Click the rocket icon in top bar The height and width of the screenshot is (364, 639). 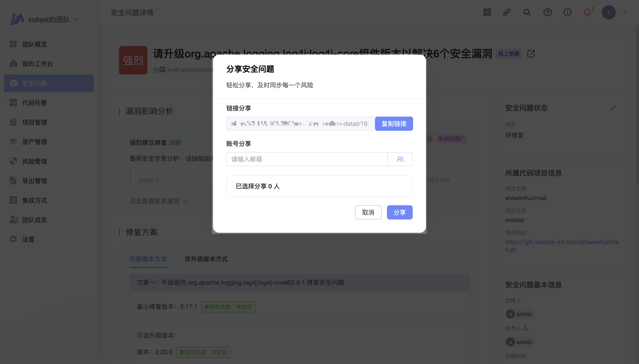point(507,12)
